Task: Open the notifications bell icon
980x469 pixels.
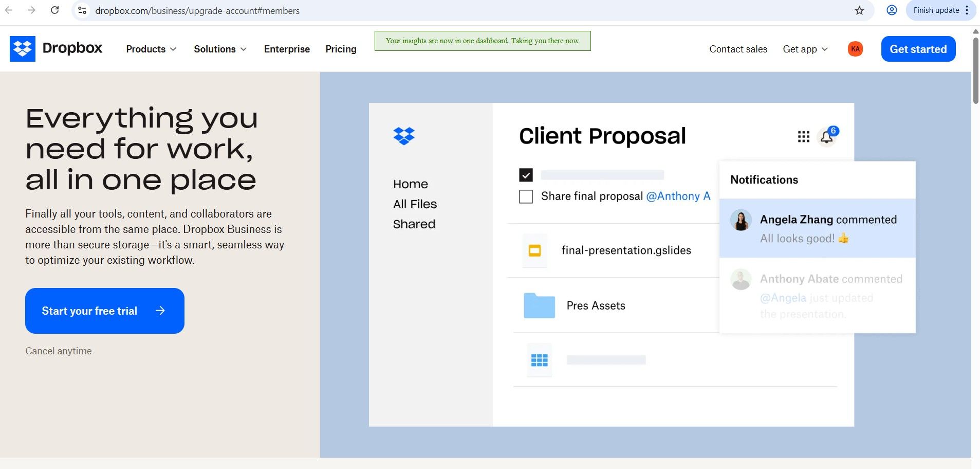Action: [827, 137]
